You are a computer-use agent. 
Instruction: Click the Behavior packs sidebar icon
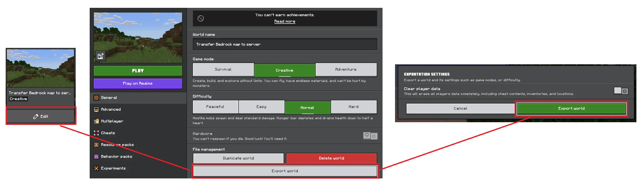(96, 157)
